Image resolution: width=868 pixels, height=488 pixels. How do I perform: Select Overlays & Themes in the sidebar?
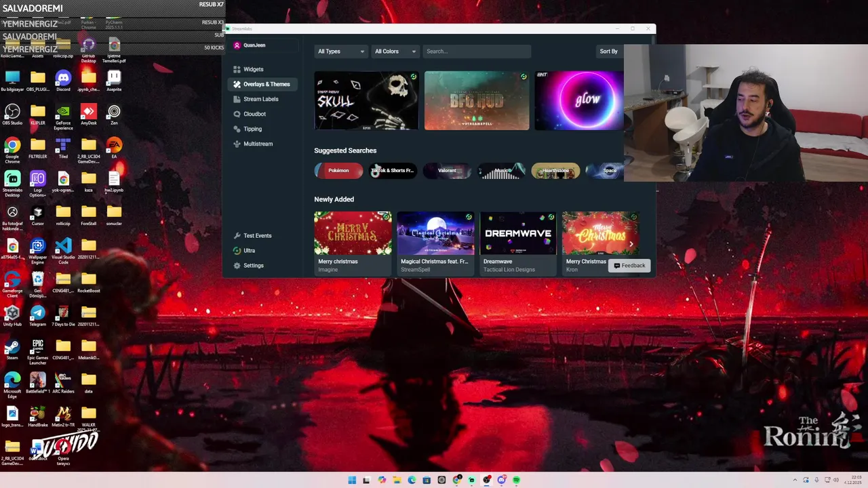point(262,84)
